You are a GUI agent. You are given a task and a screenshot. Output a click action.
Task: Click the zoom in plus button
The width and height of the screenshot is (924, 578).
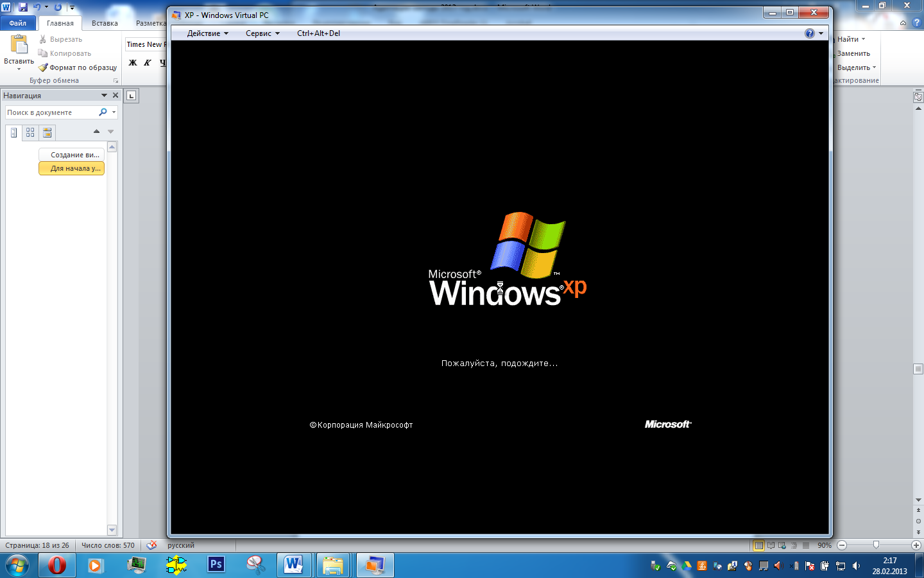click(916, 545)
